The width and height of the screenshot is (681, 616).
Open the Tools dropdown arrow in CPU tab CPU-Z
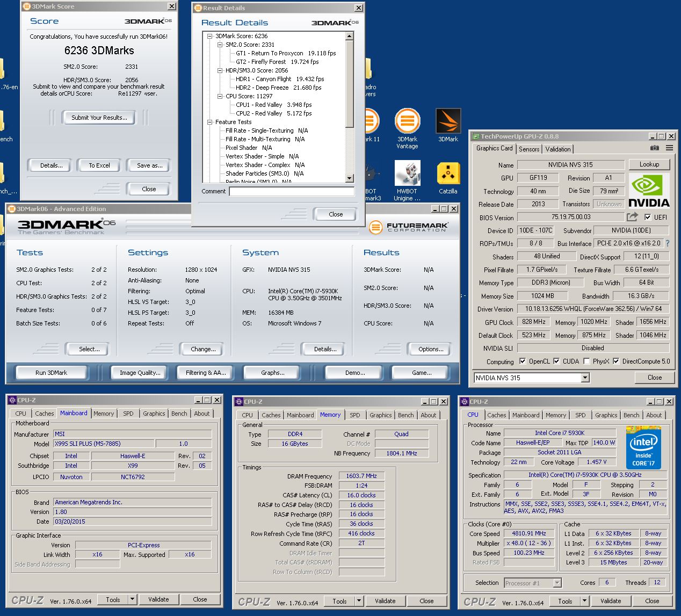click(x=584, y=601)
